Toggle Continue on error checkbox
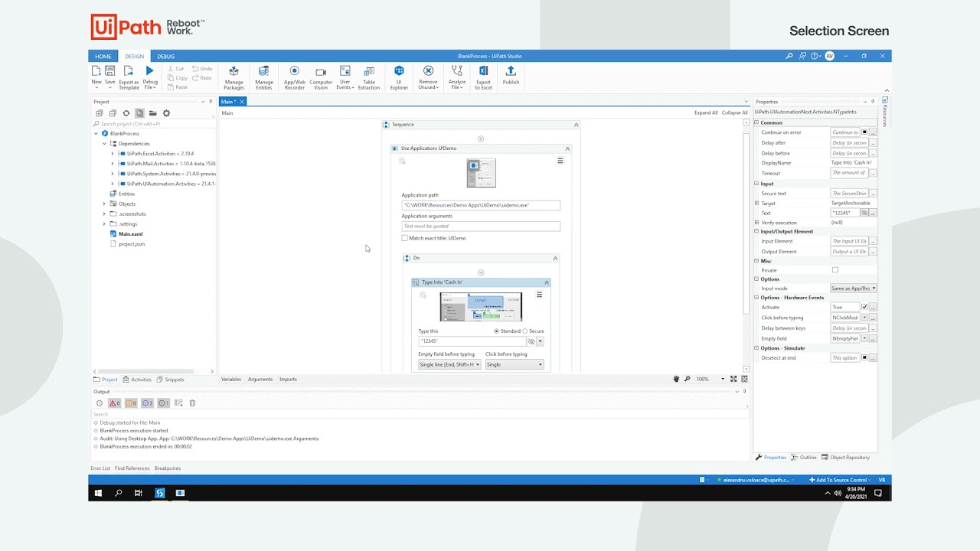 click(x=864, y=132)
